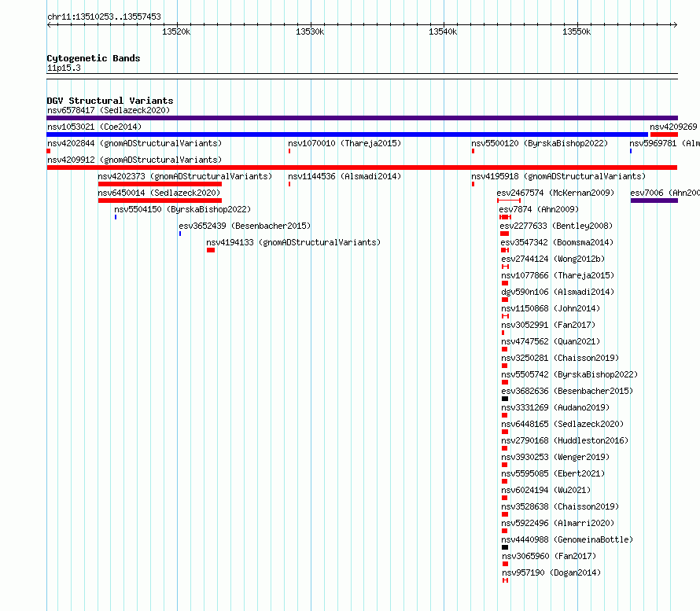Click the DGV Structural Variants track title
The width and height of the screenshot is (700, 611).
(110, 101)
